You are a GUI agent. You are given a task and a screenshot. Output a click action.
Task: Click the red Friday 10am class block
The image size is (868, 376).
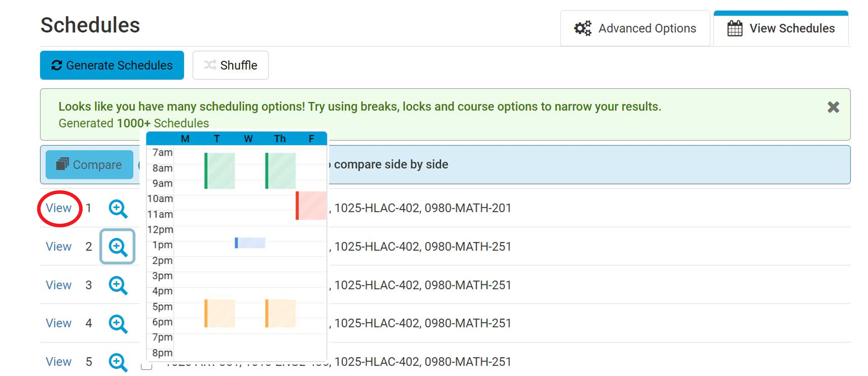point(311,205)
